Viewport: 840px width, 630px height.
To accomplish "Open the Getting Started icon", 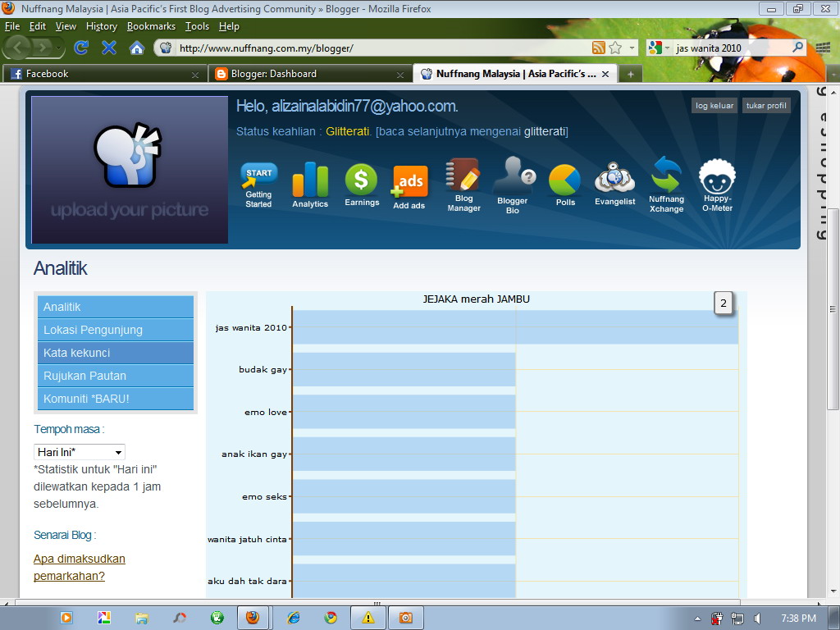I will (x=258, y=185).
